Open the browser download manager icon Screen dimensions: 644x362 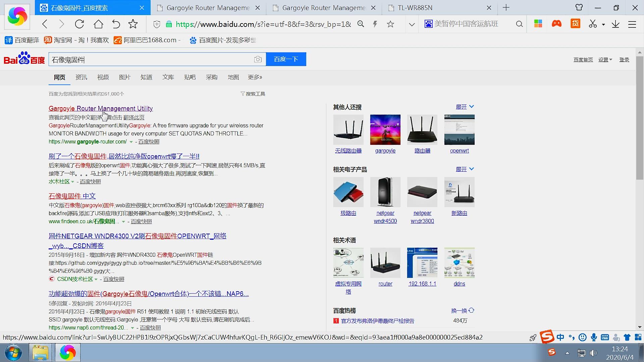(x=615, y=24)
